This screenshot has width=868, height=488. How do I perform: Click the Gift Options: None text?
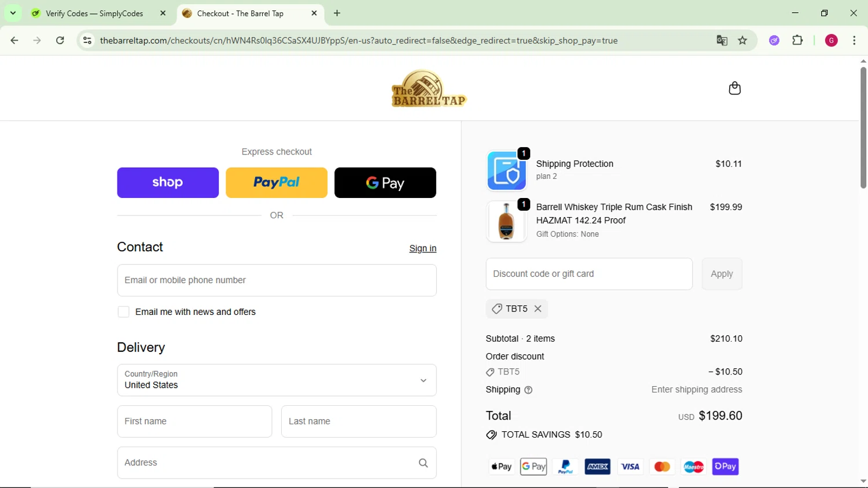coord(567,234)
